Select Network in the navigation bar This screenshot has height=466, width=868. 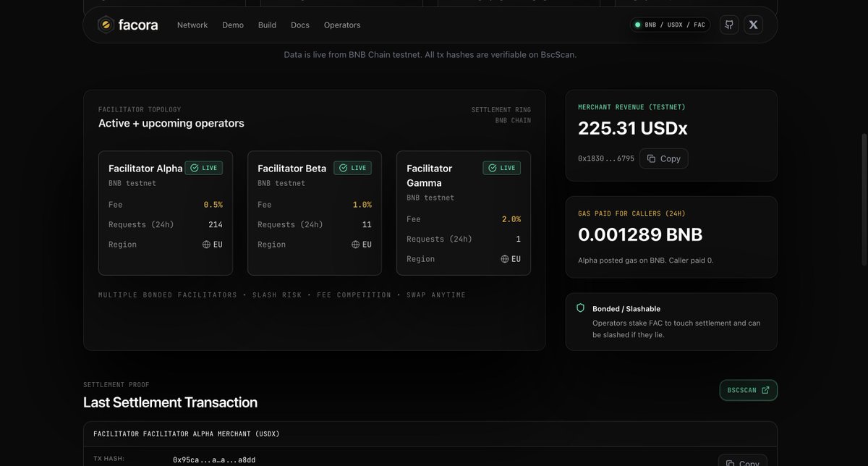(x=192, y=25)
